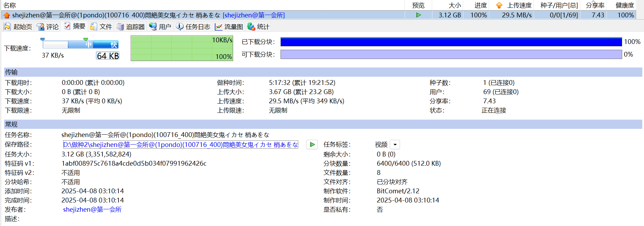
Task: Show the 追踪器 trackers tab
Action: 131,27
